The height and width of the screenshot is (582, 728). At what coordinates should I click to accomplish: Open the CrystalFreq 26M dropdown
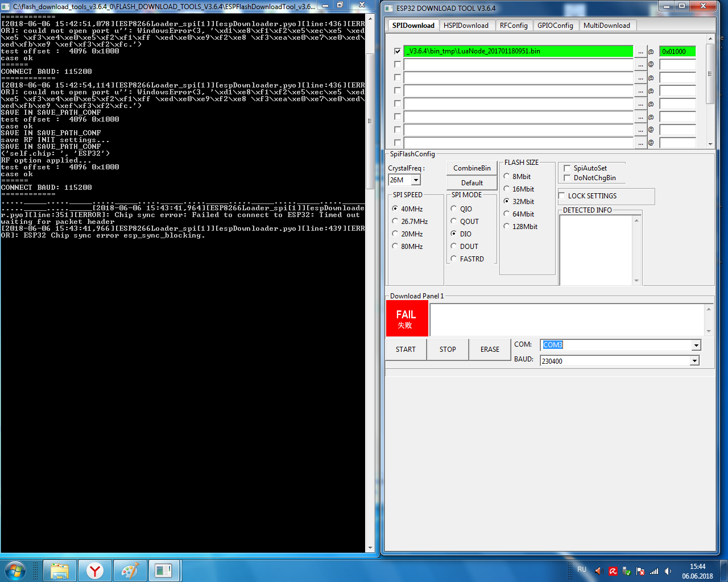(x=416, y=180)
